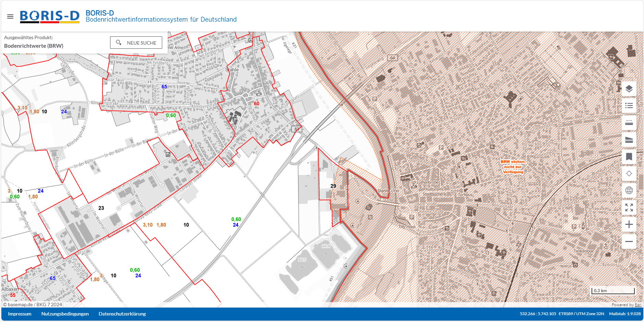644x322 pixels.
Task: Open the hamburger main menu
Action: [10, 16]
